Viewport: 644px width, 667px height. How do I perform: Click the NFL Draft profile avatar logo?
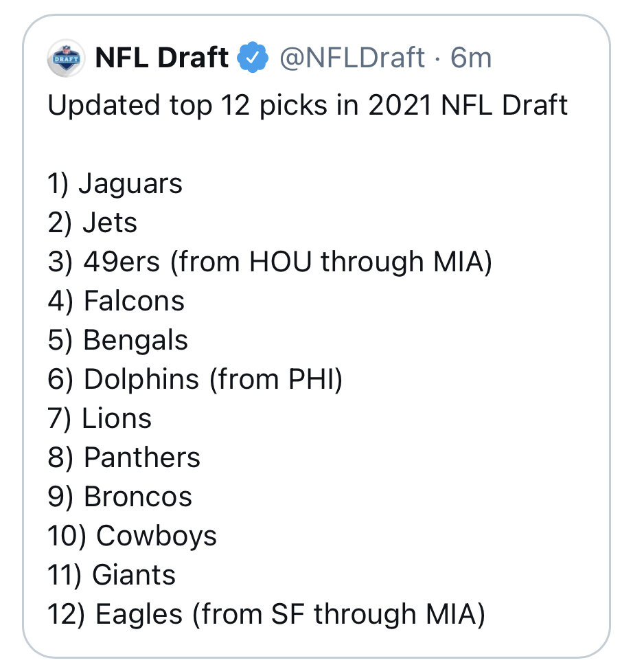click(66, 59)
